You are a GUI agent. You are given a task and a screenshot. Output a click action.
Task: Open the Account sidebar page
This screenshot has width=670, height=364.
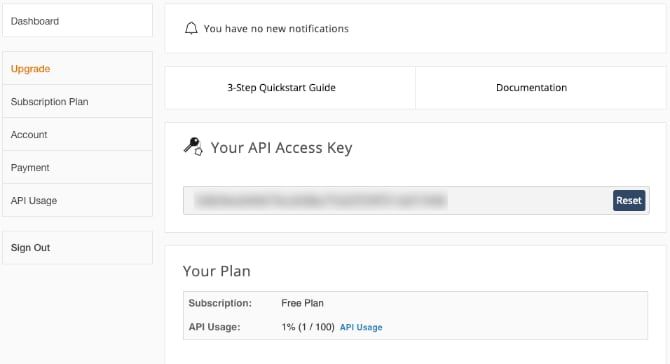point(77,135)
